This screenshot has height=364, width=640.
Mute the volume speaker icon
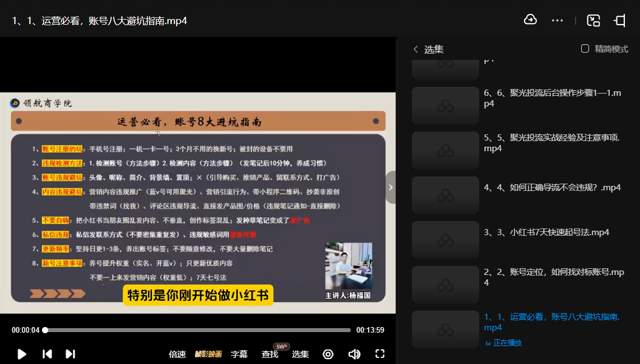[x=354, y=354]
